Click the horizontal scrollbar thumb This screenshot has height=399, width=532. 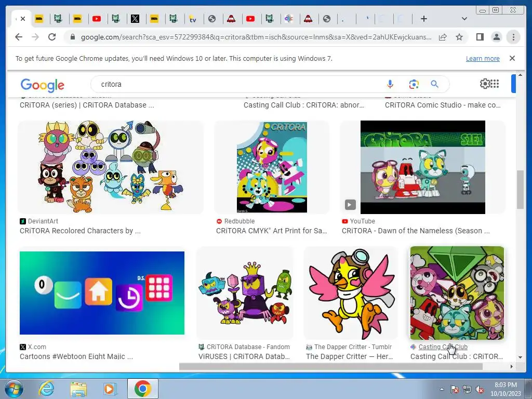click(331, 366)
